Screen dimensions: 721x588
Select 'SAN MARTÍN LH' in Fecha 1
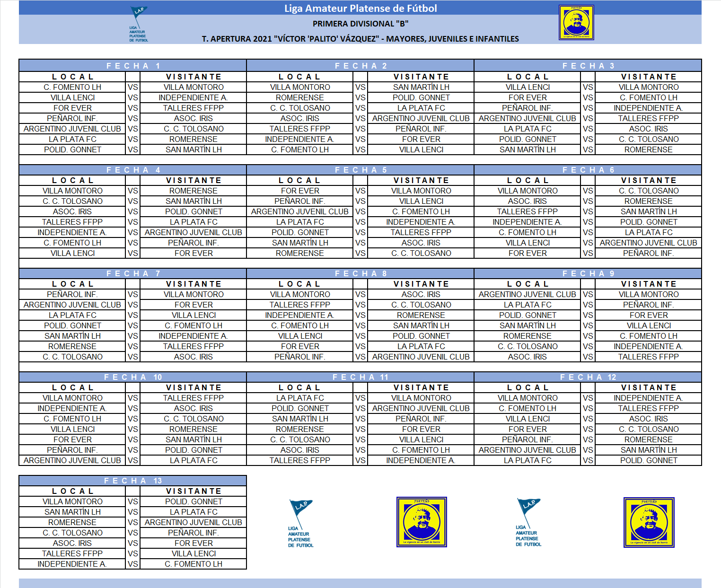pos(193,149)
